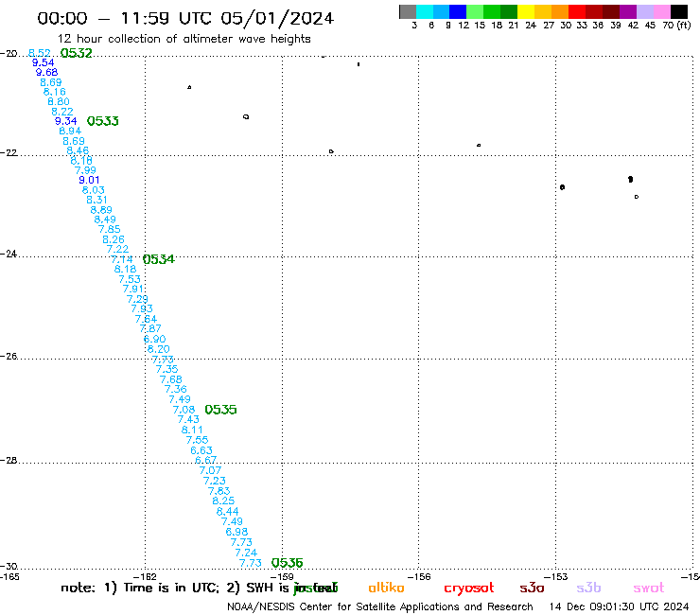Click the -162 longitude axis label

click(x=145, y=576)
